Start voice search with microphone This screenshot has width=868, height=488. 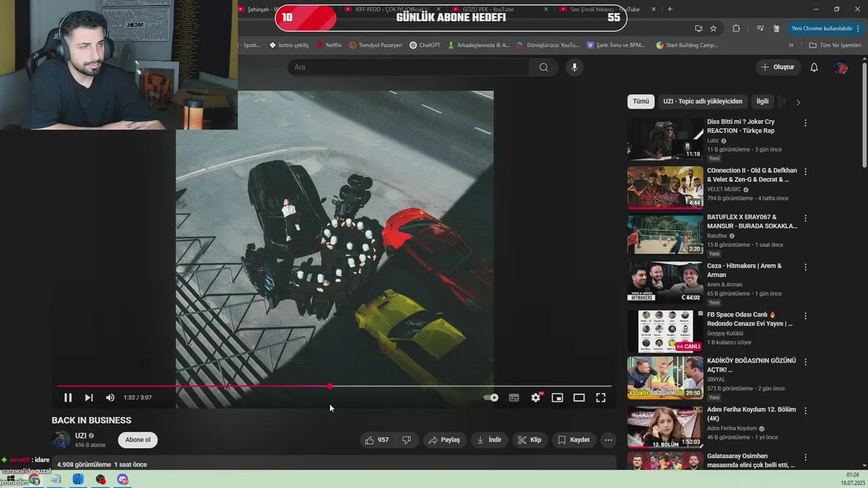click(x=574, y=67)
